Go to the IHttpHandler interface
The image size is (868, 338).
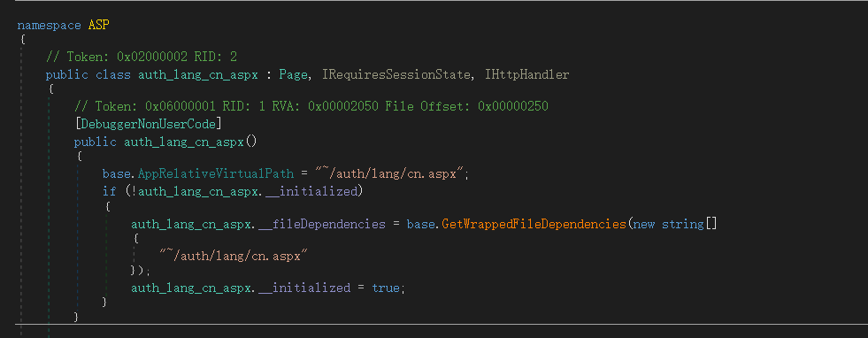[x=526, y=74]
